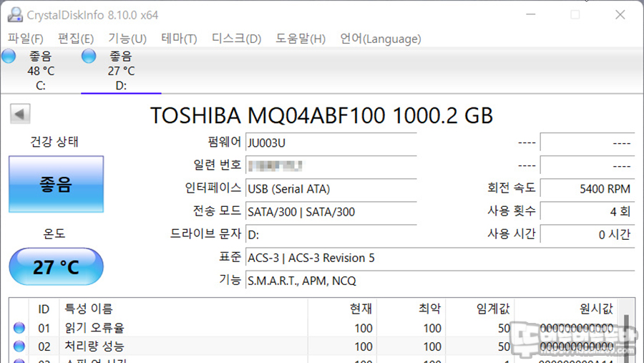Open the 도움말(H) menu
Viewport: 644px width, 363px height.
pos(301,39)
